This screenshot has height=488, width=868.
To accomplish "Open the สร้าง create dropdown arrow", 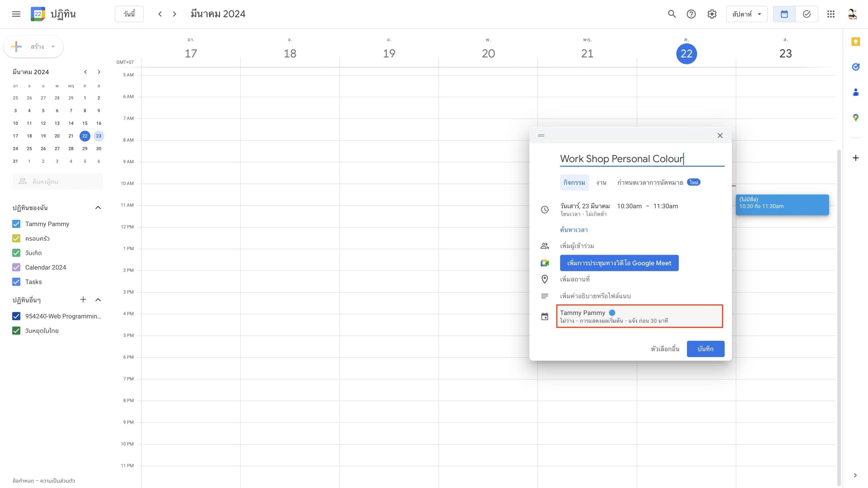I will coord(53,47).
